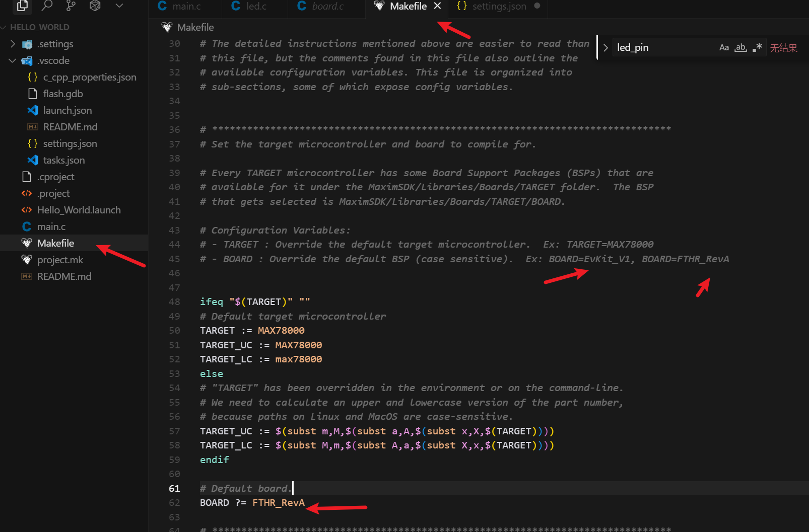The height and width of the screenshot is (532, 809).
Task: Open Hello_World.launch in the explorer
Action: [79, 210]
